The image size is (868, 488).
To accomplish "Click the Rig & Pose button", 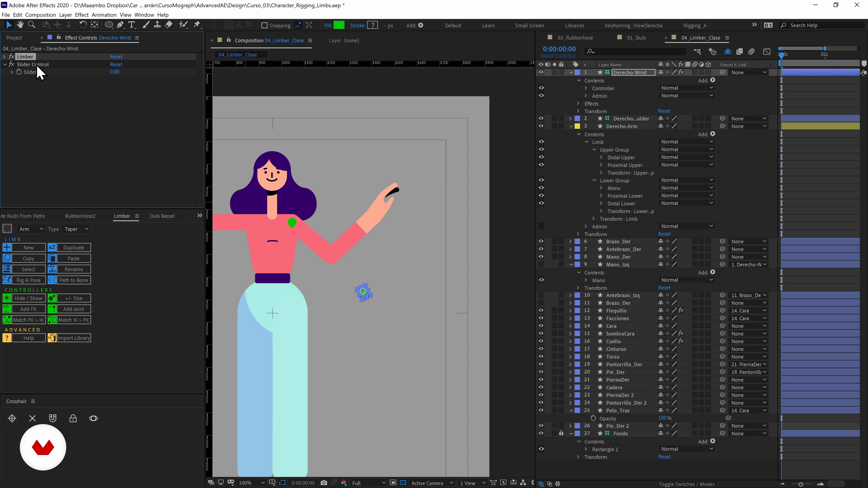I will 28,280.
